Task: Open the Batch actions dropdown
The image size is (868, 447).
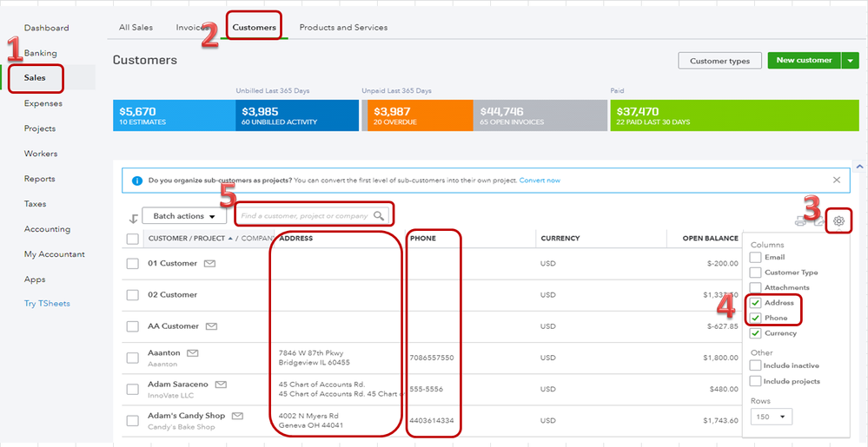Action: tap(184, 216)
